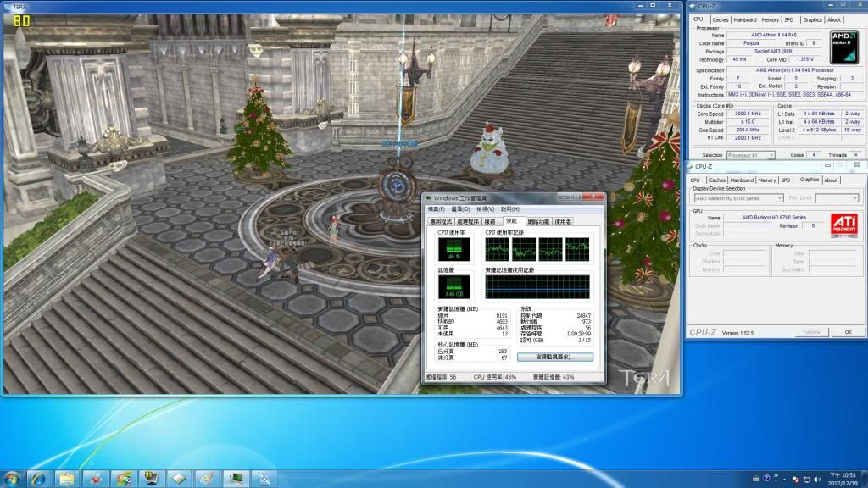Click the green monitor icon on the taskbar
Screen dimensions: 868x488
pyautogui.click(x=236, y=479)
